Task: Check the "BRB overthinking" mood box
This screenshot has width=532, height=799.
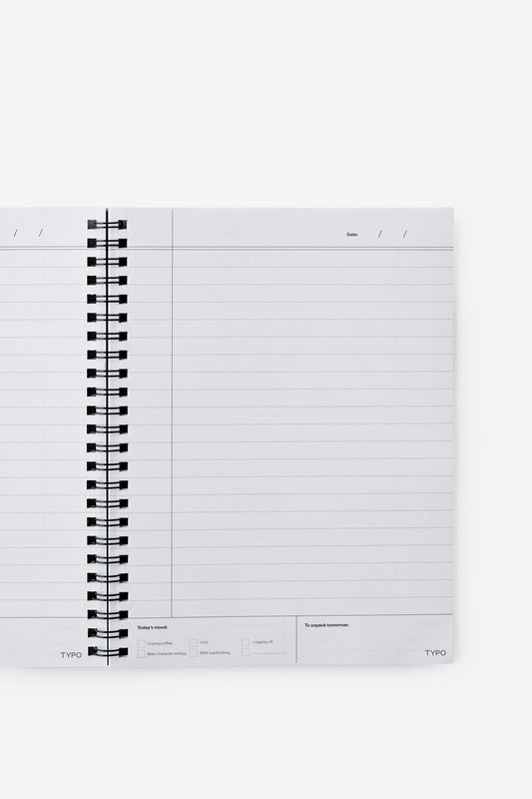Action: coord(193,653)
